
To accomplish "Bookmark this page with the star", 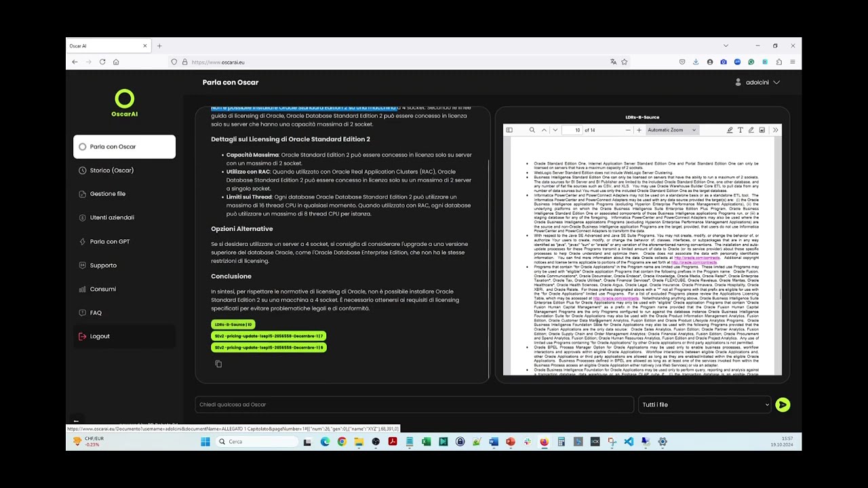I will 625,62.
